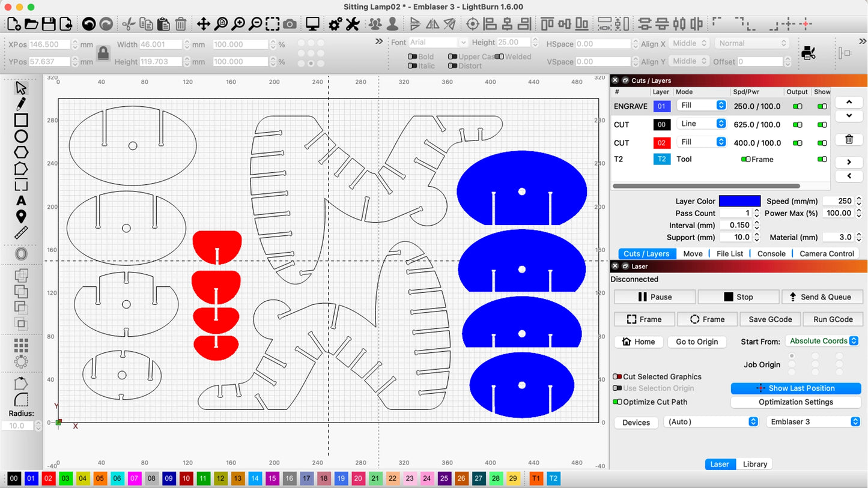Click the Save GCode button
Image resolution: width=868 pixels, height=488 pixels.
coord(770,319)
